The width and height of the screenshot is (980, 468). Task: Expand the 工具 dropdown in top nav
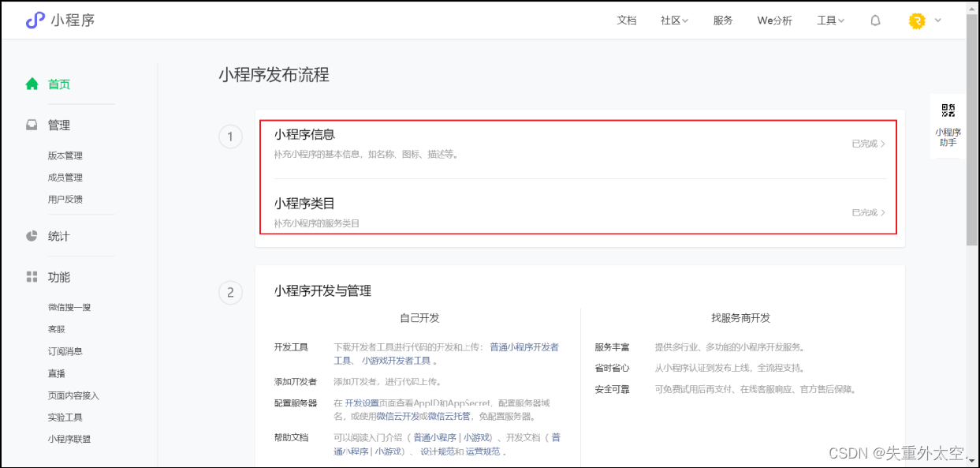[x=830, y=21]
